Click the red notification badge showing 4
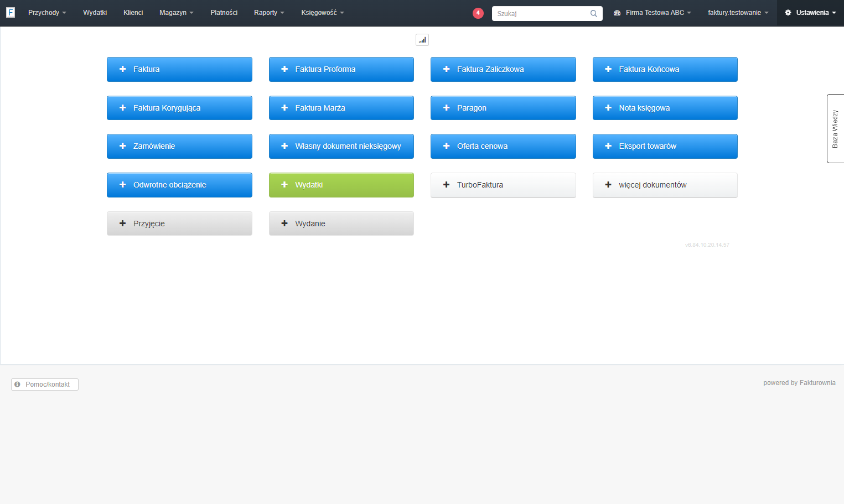Screen dimensions: 844x504 click(478, 13)
